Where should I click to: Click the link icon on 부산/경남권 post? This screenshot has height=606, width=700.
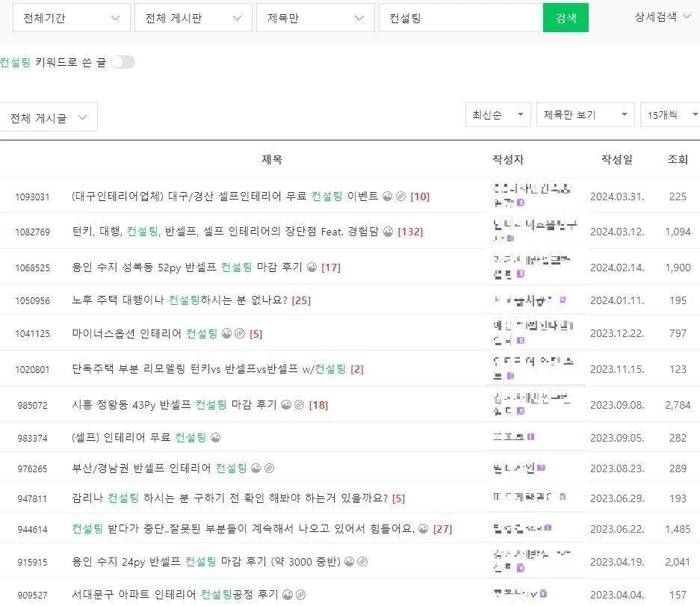tap(269, 468)
